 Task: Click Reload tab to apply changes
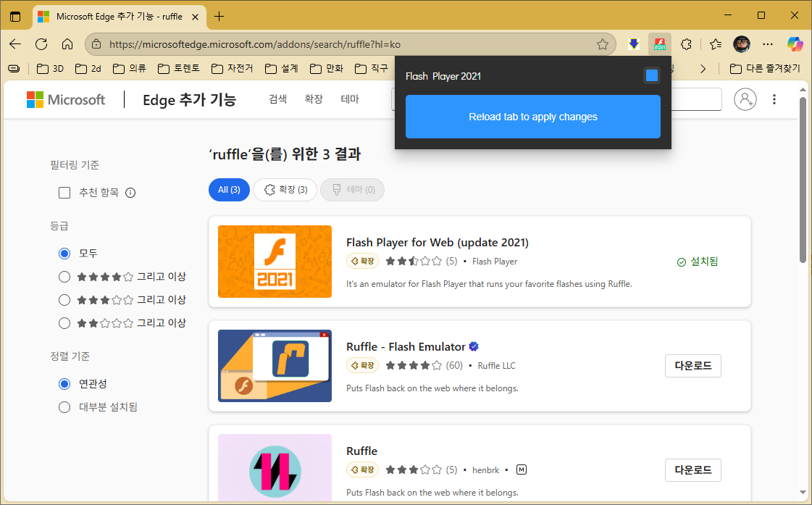pos(533,117)
